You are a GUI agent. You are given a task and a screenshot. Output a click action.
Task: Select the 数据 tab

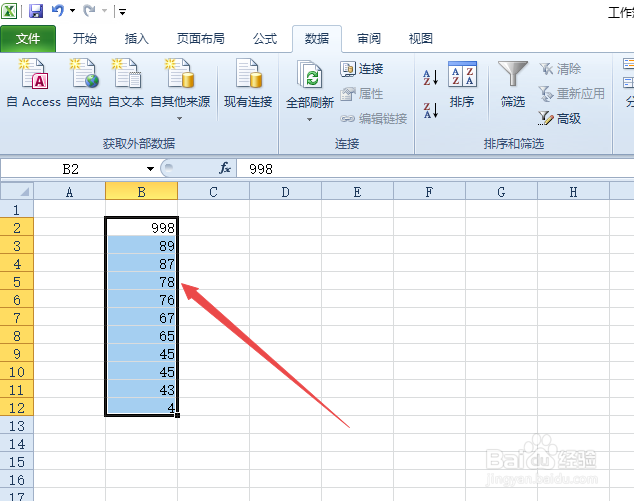tap(317, 39)
